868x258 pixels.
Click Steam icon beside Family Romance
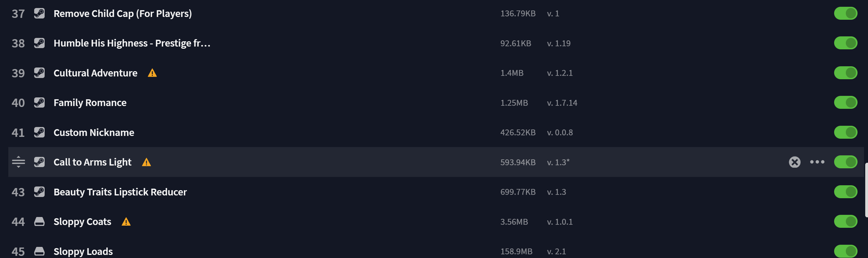click(39, 103)
